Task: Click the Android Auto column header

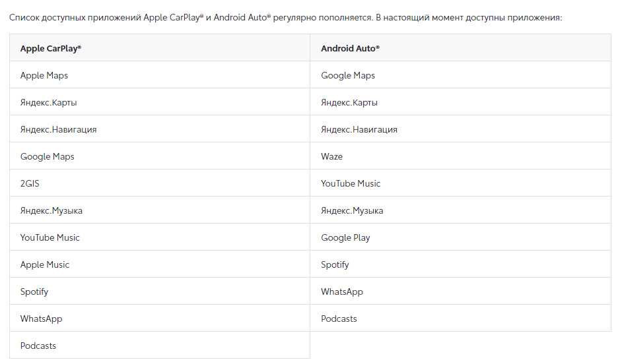Action: click(351, 48)
